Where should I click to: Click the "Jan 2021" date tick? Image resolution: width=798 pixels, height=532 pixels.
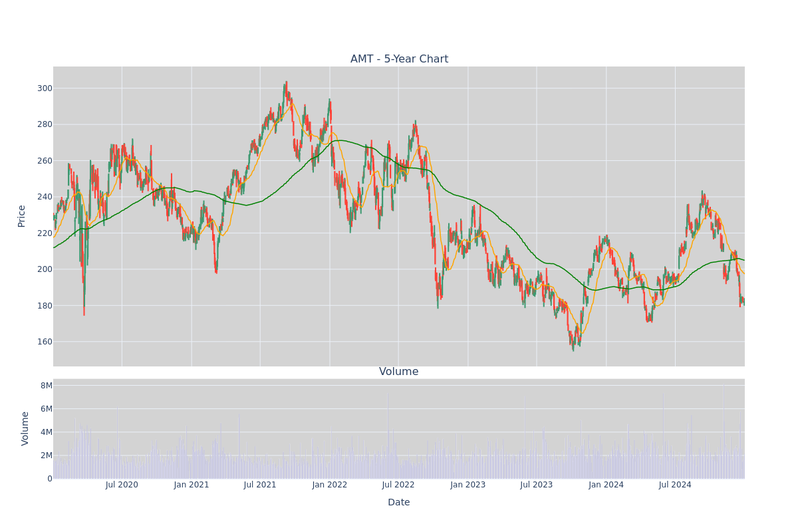[x=192, y=485]
